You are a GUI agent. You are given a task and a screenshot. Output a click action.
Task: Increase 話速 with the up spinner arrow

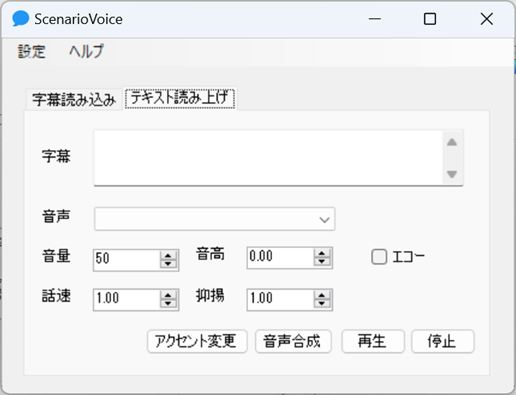click(x=168, y=295)
